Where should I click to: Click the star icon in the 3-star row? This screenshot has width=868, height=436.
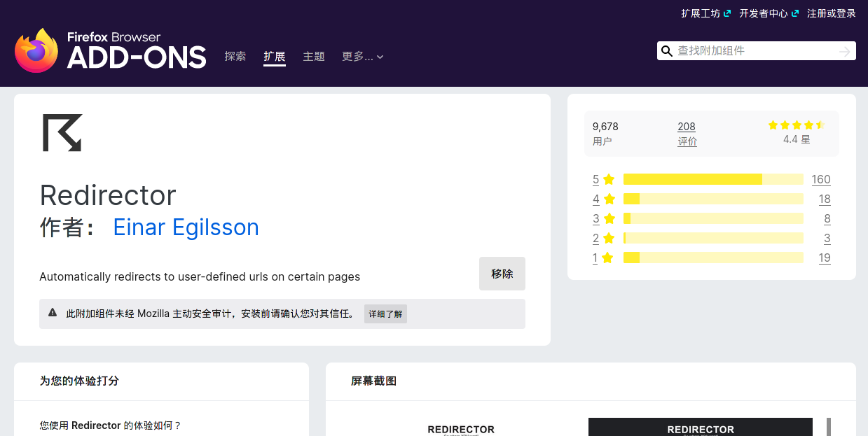pos(609,218)
